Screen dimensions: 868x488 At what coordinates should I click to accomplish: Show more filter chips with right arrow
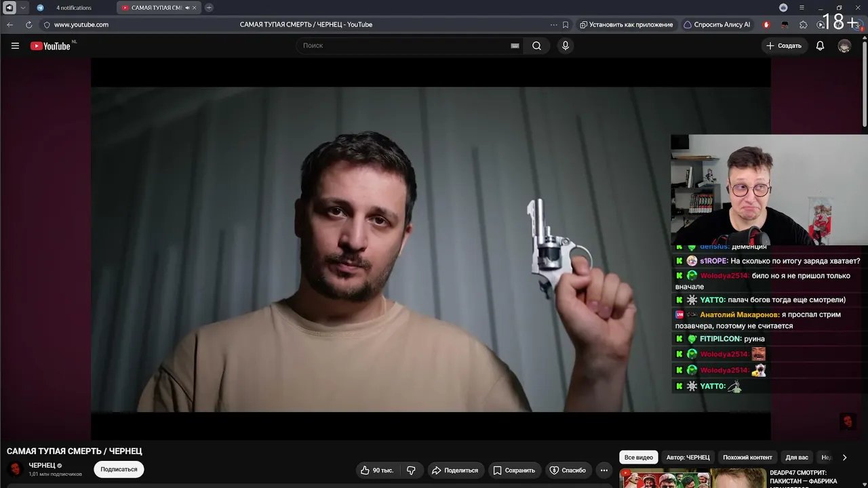coord(844,457)
